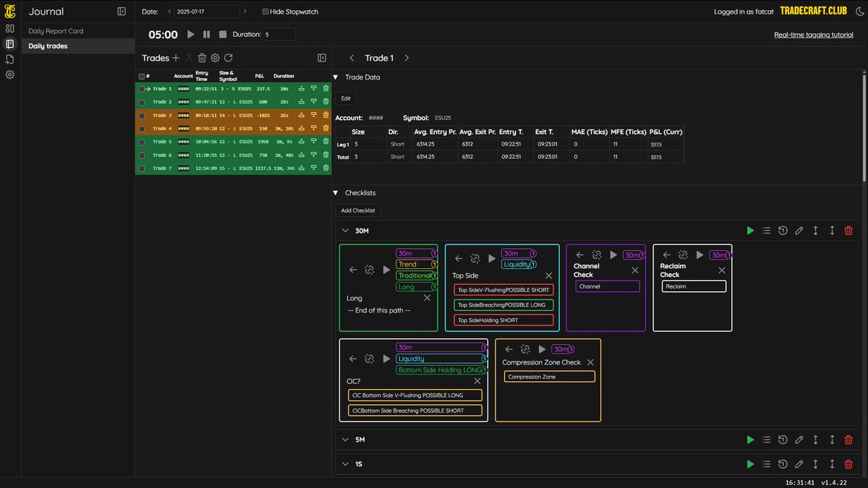The width and height of the screenshot is (868, 488).
Task: Edit the 30M checklist with pencil
Action: pos(799,231)
